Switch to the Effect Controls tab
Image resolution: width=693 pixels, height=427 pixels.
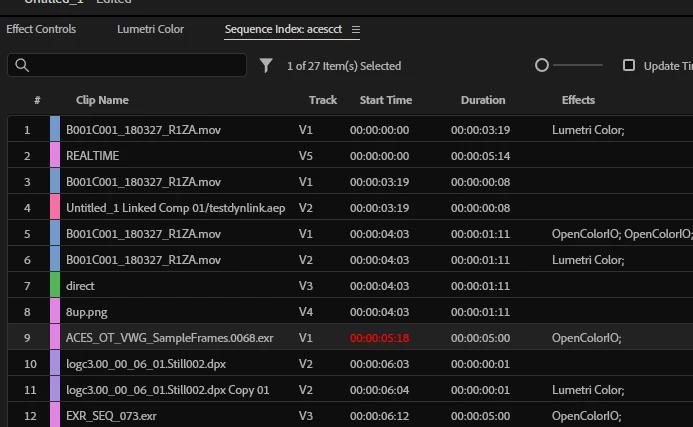click(x=41, y=29)
